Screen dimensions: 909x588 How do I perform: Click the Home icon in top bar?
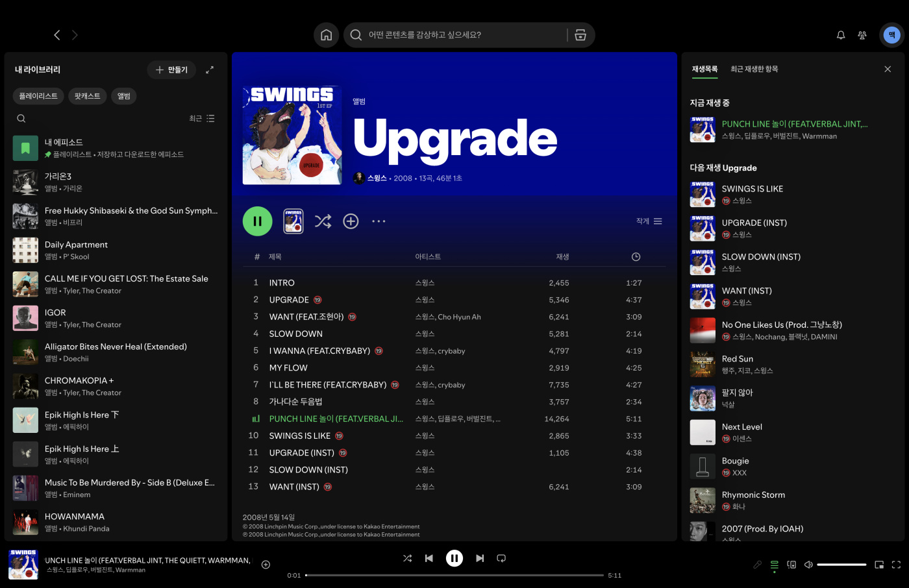pyautogui.click(x=326, y=35)
